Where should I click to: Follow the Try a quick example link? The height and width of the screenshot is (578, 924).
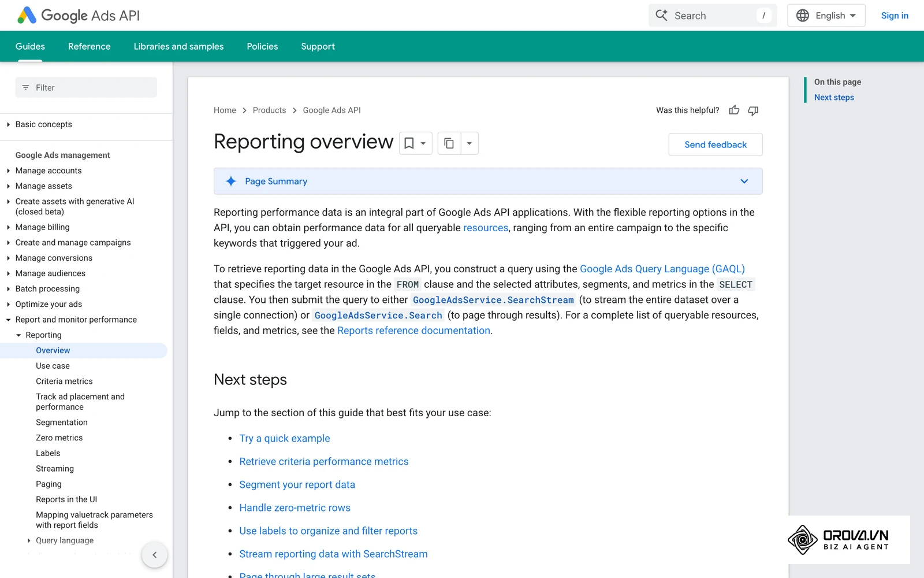[x=285, y=438]
